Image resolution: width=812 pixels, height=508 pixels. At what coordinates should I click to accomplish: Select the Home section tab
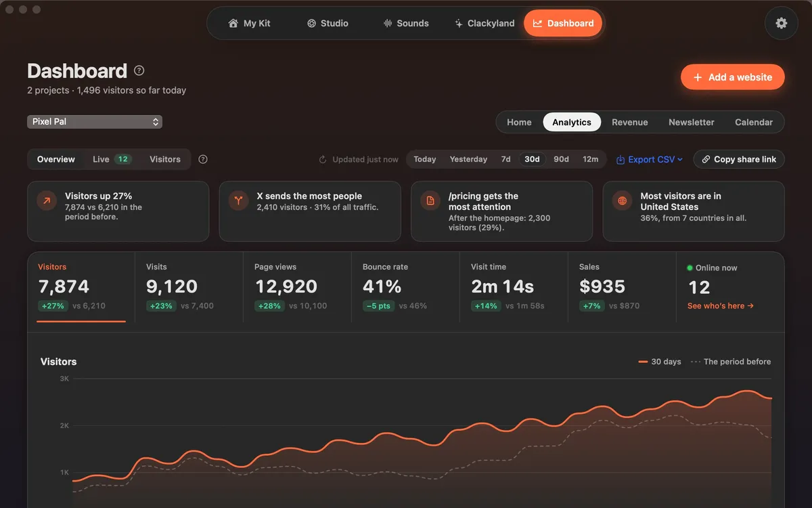[x=519, y=122]
